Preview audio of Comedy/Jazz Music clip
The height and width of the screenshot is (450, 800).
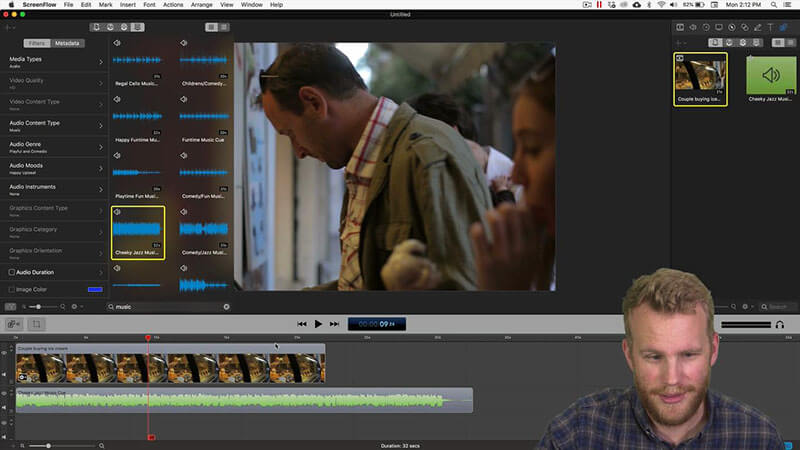coord(184,212)
